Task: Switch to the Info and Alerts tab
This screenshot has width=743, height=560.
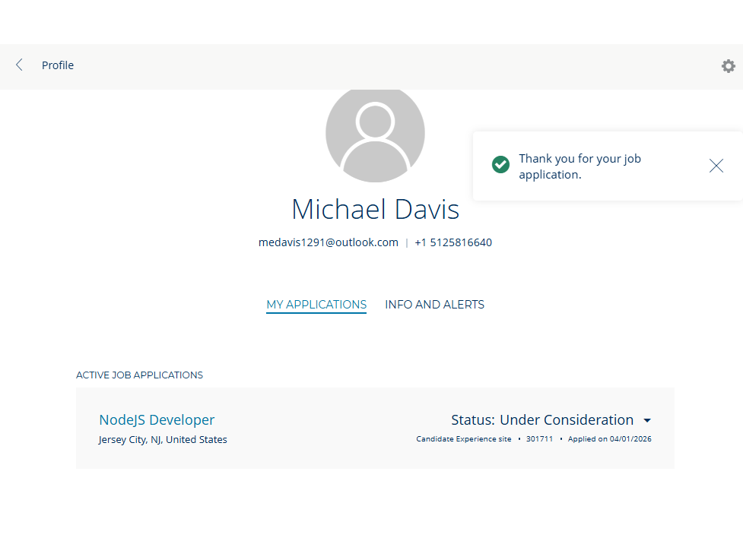Action: (x=434, y=305)
